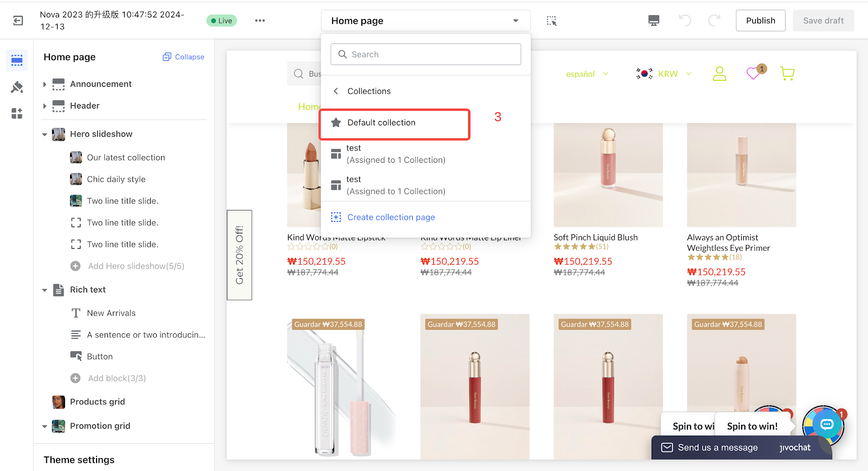Open Theme settings
The image size is (868, 471).
pos(79,460)
